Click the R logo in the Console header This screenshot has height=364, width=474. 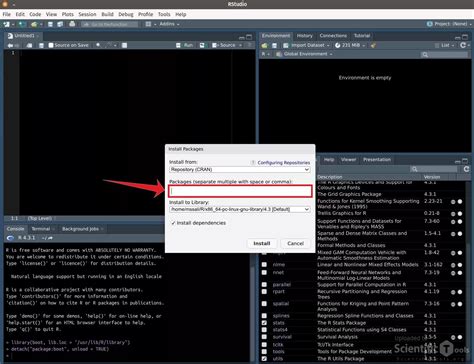tap(10, 238)
